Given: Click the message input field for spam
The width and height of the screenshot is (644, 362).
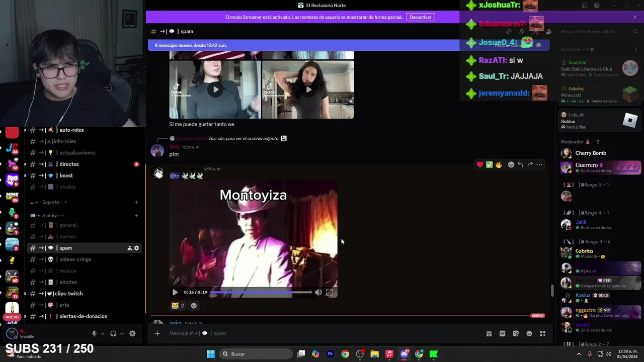Looking at the screenshot, I should (322, 333).
